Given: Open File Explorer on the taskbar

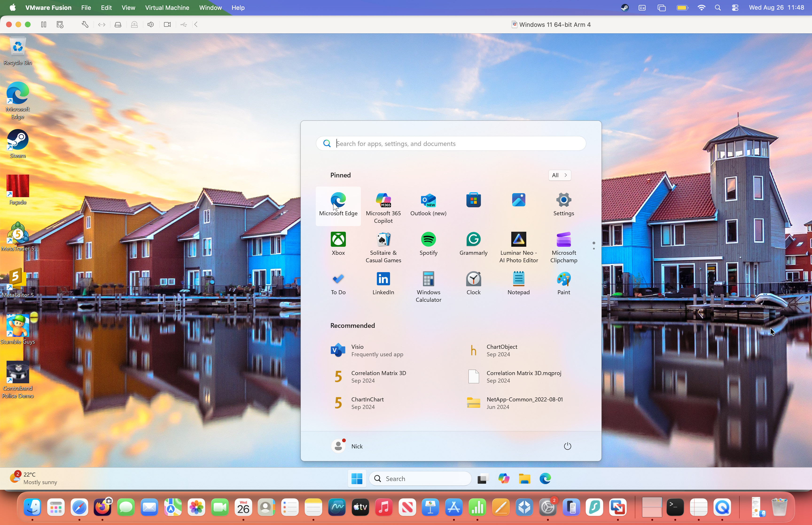Looking at the screenshot, I should pyautogui.click(x=524, y=479).
